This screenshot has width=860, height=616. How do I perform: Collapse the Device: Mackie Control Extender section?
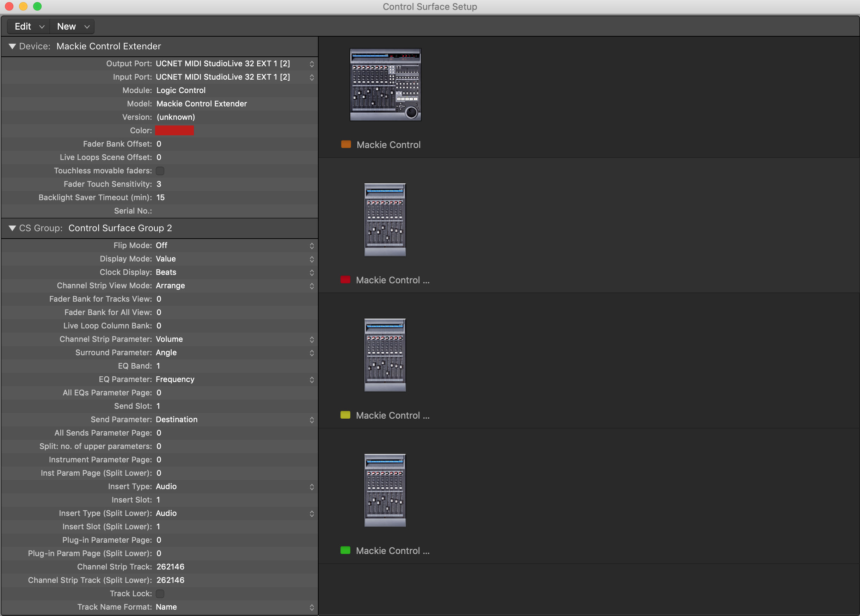point(12,46)
